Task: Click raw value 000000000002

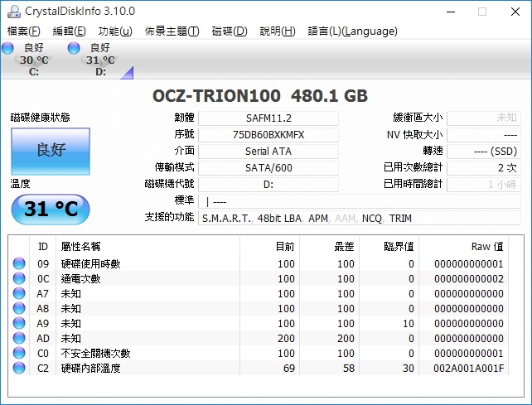Action: tap(469, 279)
